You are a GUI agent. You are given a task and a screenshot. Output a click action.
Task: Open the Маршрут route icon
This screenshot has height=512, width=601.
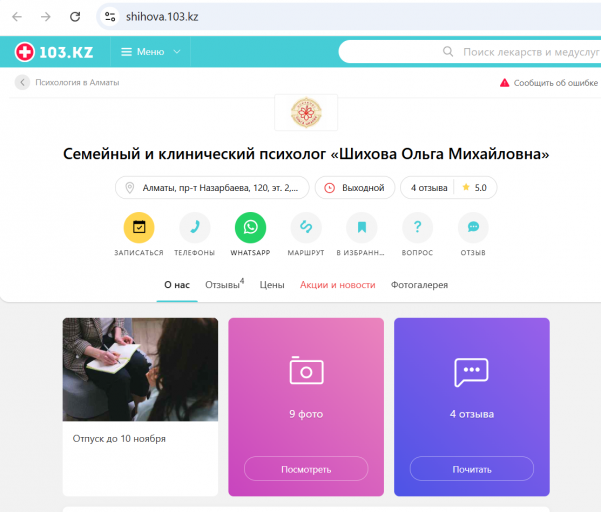point(306,227)
